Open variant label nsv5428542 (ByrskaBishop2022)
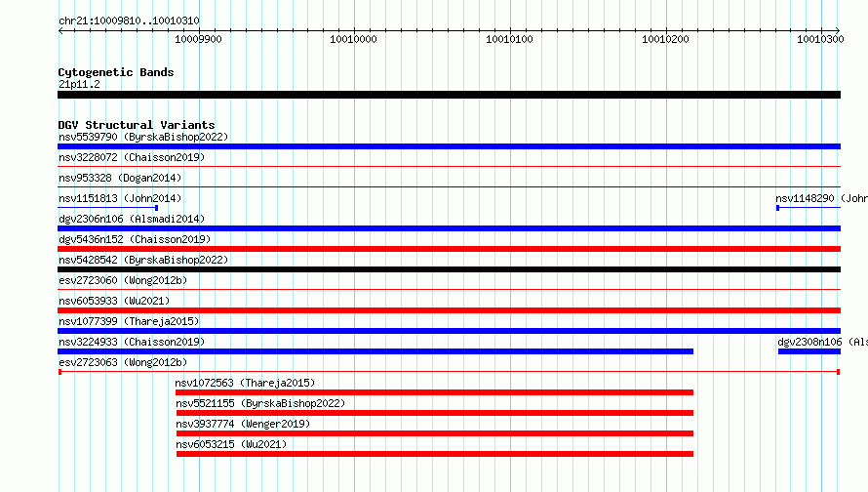 pos(143,260)
